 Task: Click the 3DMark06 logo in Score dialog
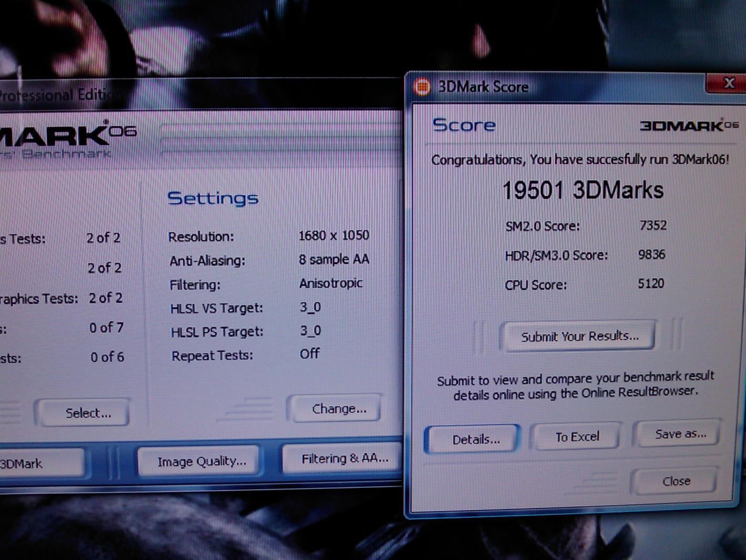pos(689,126)
